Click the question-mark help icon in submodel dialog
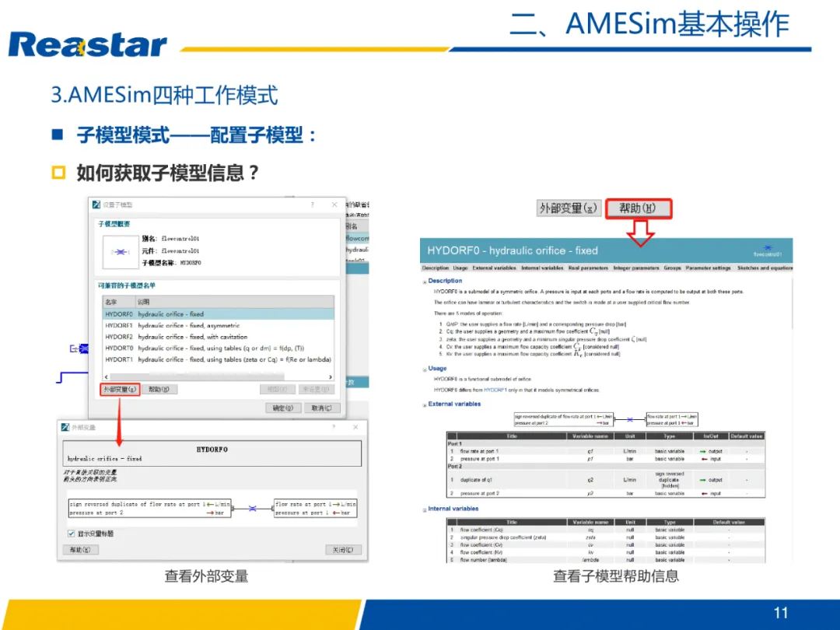840x630 pixels. [313, 205]
